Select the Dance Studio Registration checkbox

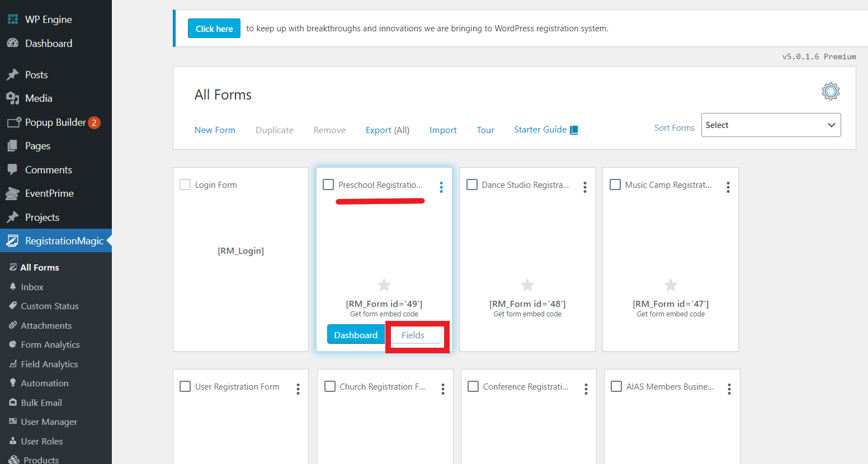tap(472, 184)
